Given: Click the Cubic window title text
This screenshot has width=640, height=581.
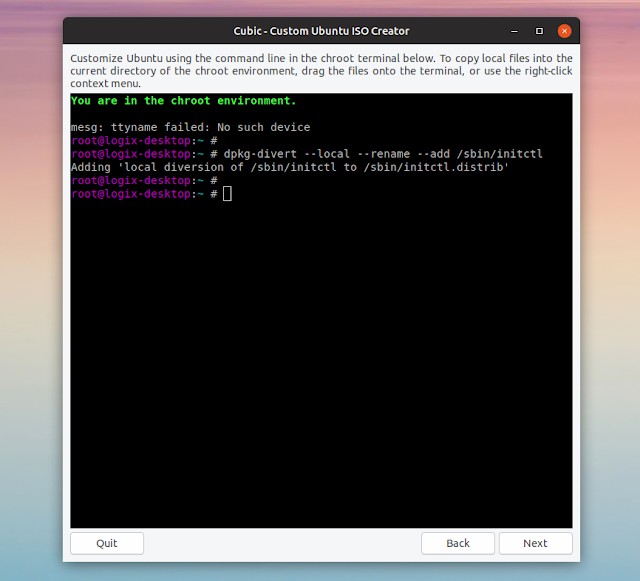Looking at the screenshot, I should pyautogui.click(x=321, y=31).
